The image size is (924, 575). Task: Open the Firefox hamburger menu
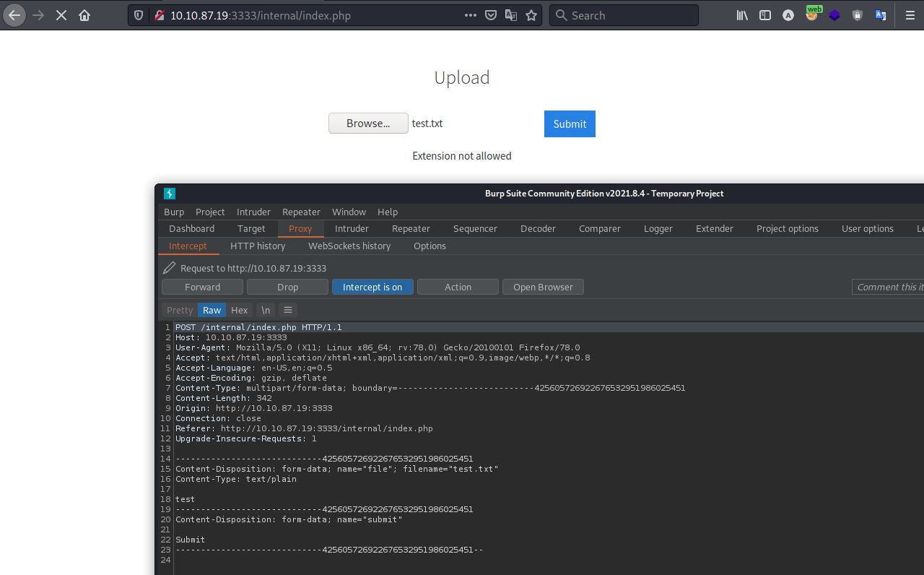[x=910, y=15]
